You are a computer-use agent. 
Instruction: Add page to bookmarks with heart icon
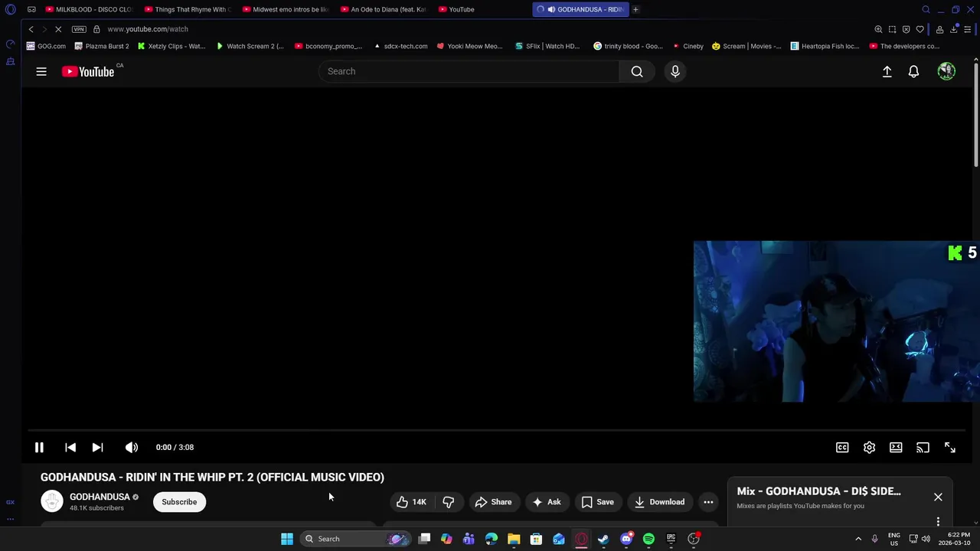(920, 29)
